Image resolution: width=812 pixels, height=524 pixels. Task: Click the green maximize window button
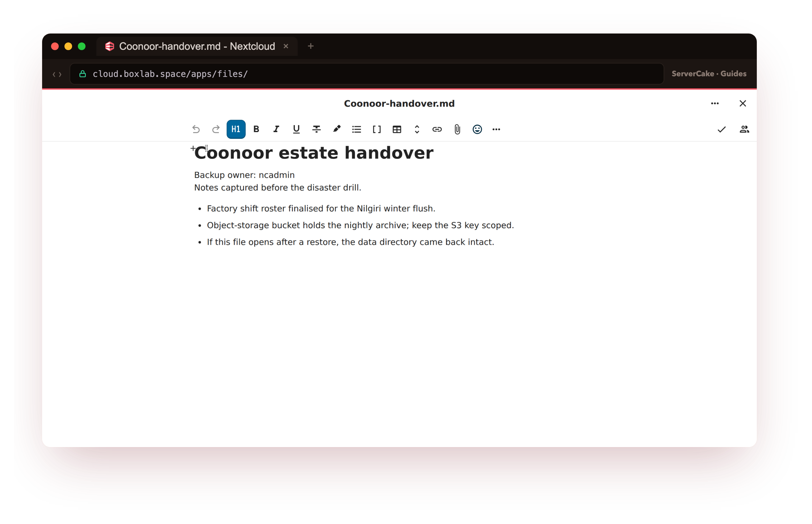pos(82,46)
